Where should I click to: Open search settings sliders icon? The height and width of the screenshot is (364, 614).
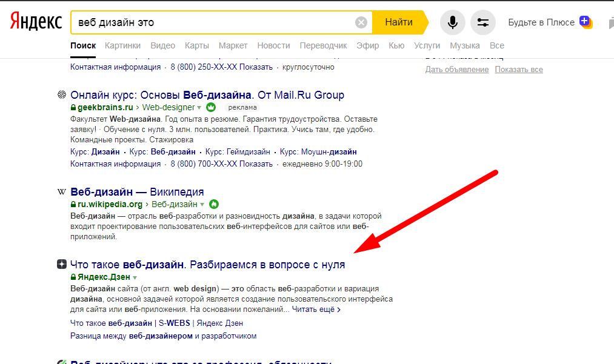tap(483, 22)
